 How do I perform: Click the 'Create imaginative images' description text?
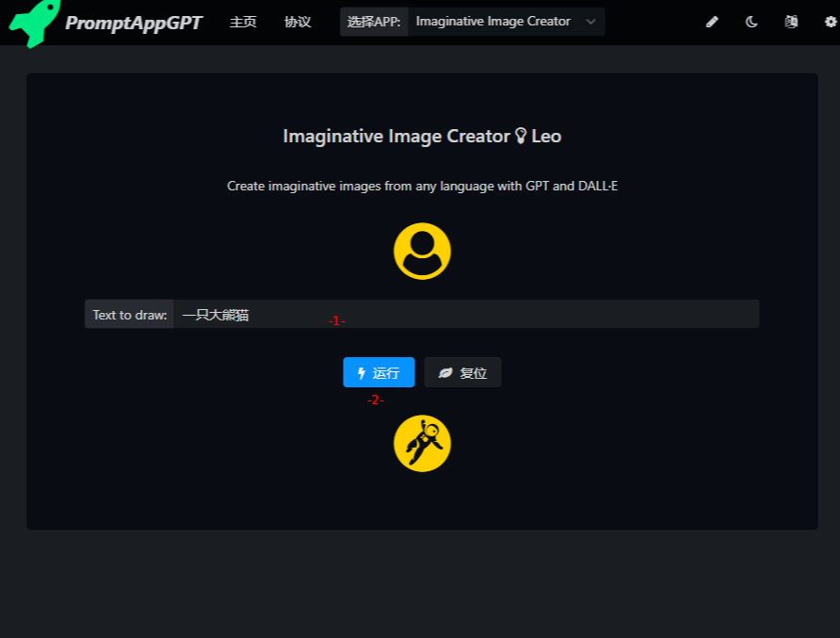click(x=422, y=186)
